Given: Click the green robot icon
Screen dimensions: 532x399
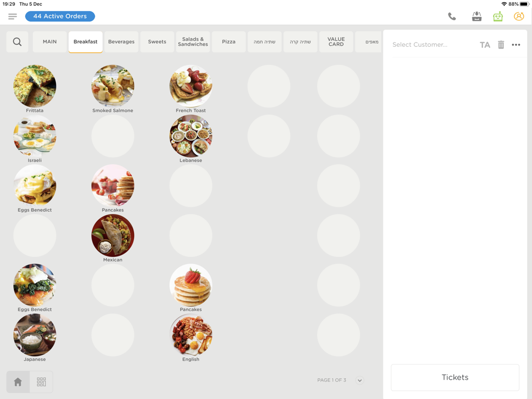Looking at the screenshot, I should click(x=498, y=16).
